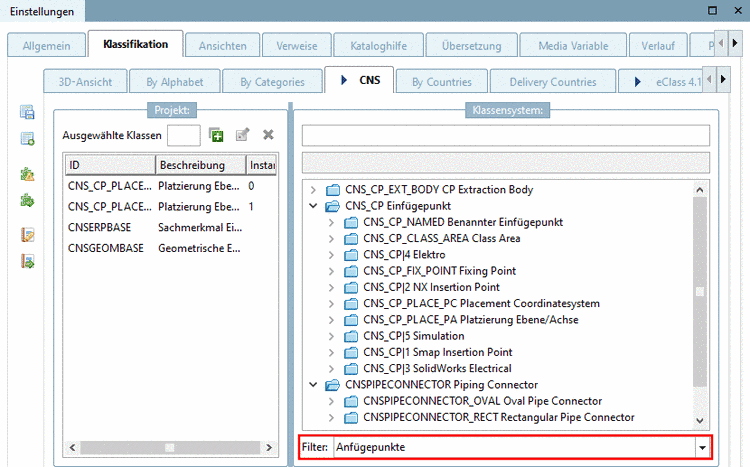
Task: Click the second sidebar table-add icon
Action: tap(27, 139)
